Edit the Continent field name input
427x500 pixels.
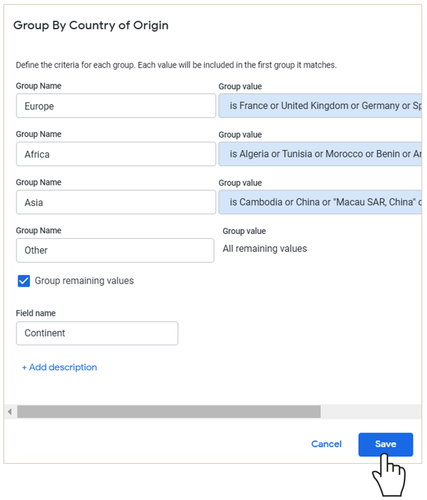(97, 333)
